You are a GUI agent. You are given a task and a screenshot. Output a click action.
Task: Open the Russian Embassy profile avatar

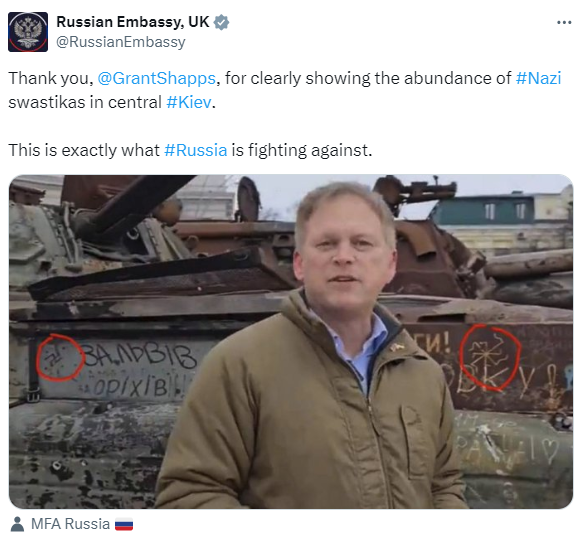28,32
